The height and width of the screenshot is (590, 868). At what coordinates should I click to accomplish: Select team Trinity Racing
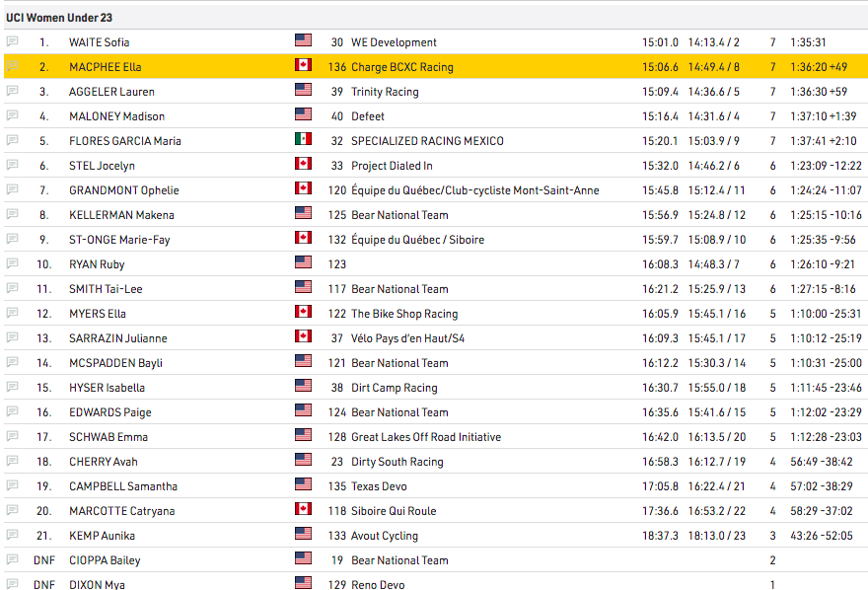tap(385, 92)
